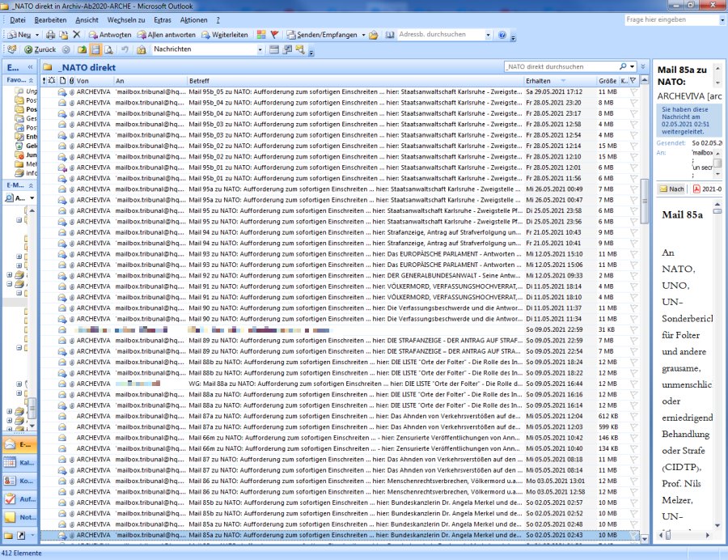Image resolution: width=728 pixels, height=560 pixels.
Task: Click the Group By Box toolbar icon
Action: click(274, 49)
